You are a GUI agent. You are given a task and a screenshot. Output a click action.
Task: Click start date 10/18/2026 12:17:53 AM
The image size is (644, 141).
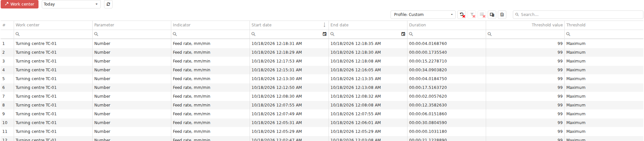coord(277,61)
